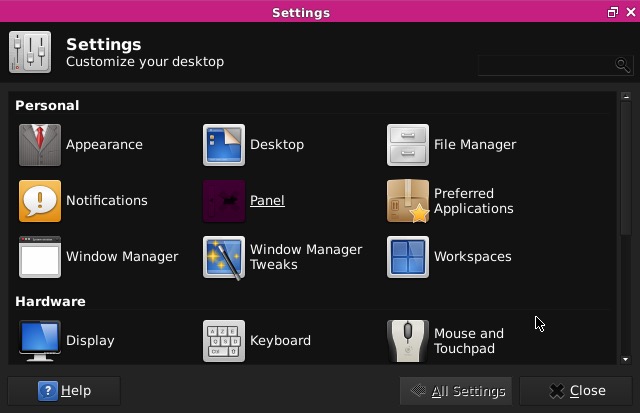The height and width of the screenshot is (413, 640).
Task: Open Preferred Applications icon
Action: (x=408, y=201)
